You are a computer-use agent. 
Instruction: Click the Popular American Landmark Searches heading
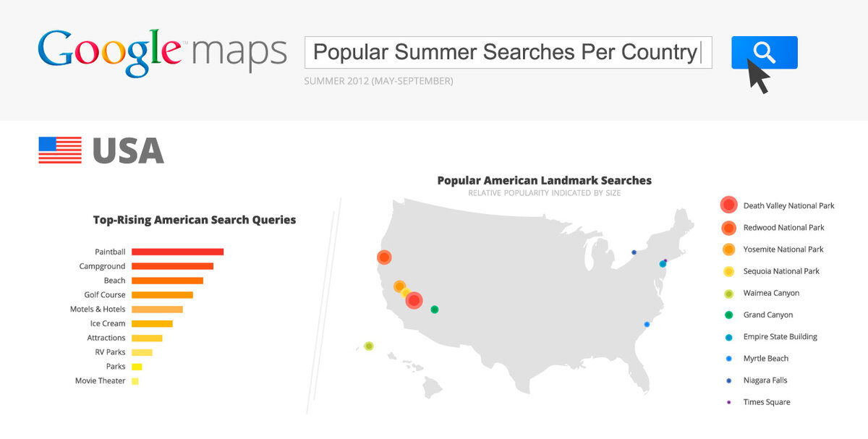(x=544, y=180)
